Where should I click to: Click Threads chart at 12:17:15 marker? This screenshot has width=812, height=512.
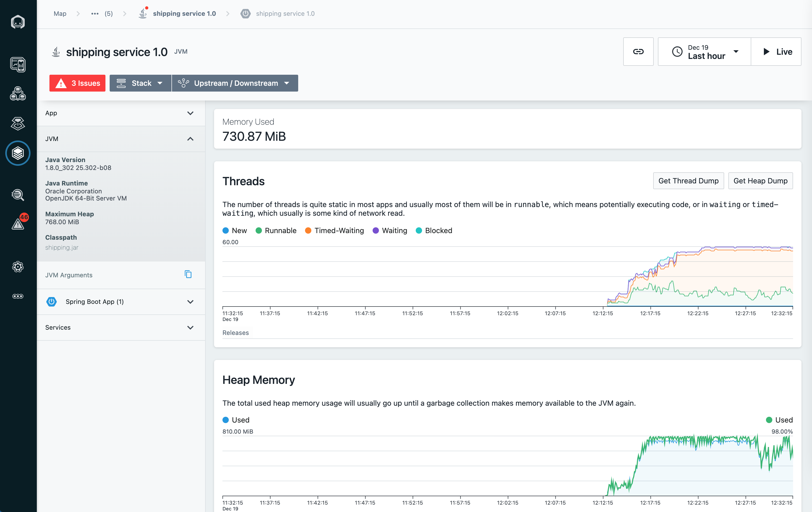point(650,277)
